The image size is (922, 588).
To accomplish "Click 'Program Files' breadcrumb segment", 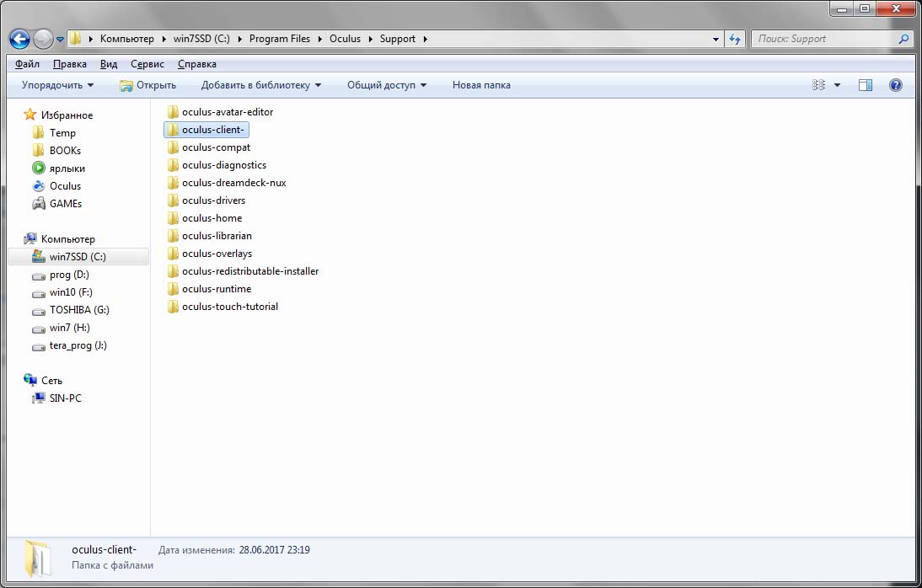I will tap(280, 39).
